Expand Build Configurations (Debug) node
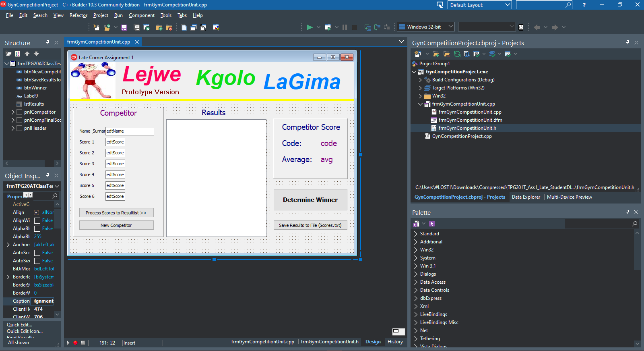 (420, 80)
